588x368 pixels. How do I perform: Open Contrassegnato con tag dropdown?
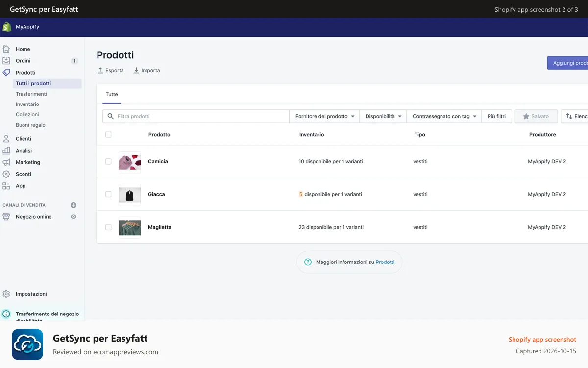pyautogui.click(x=444, y=116)
